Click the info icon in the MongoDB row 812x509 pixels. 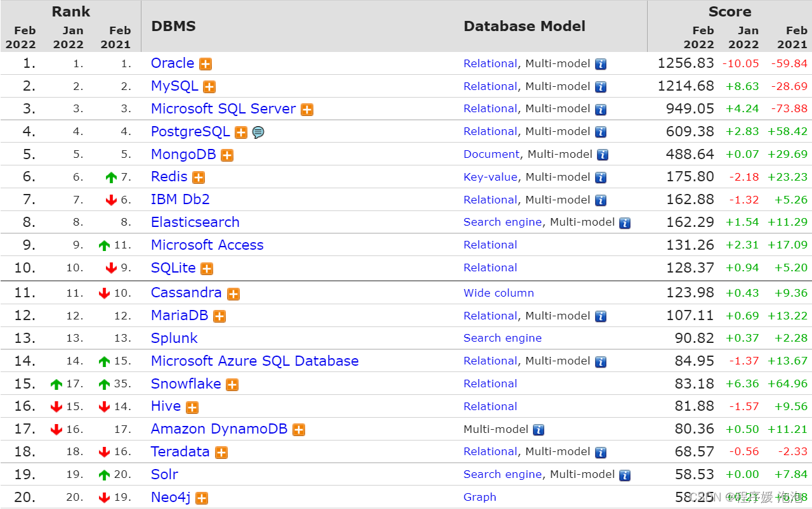click(x=603, y=155)
